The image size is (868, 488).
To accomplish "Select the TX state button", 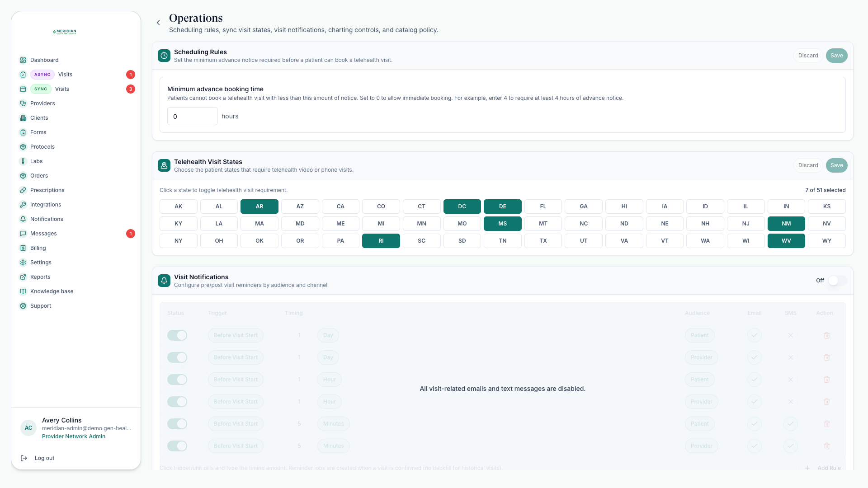I will (543, 241).
